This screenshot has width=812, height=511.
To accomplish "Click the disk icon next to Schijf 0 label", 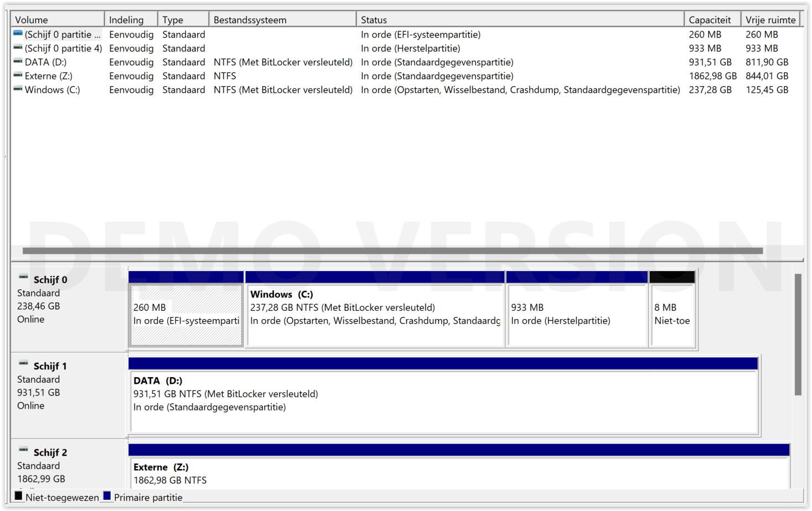I will pos(24,277).
